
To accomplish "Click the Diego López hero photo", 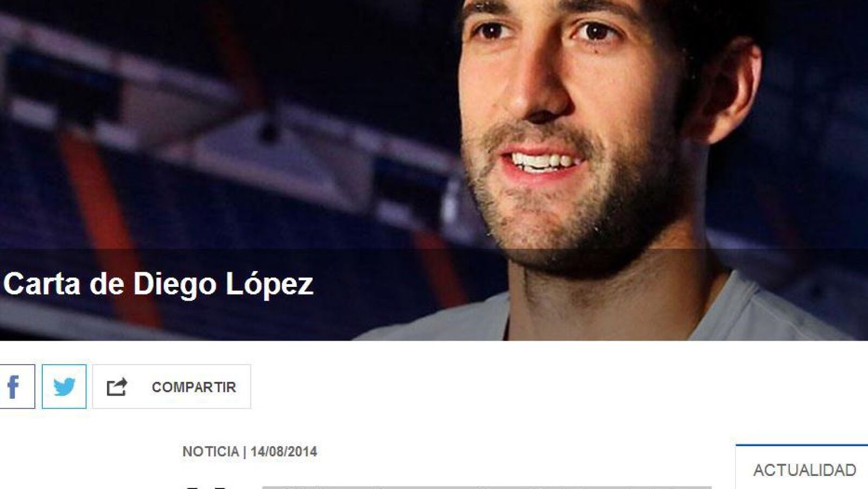I will click(434, 170).
